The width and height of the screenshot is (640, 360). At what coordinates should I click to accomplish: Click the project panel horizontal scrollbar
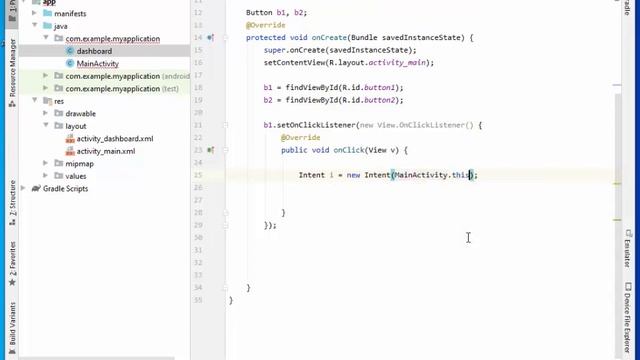coord(97,358)
